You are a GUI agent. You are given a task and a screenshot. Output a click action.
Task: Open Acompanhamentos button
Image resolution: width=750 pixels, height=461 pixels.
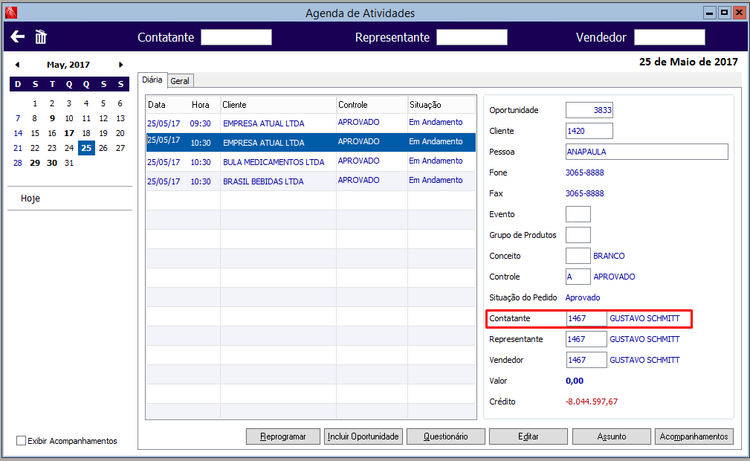[694, 436]
